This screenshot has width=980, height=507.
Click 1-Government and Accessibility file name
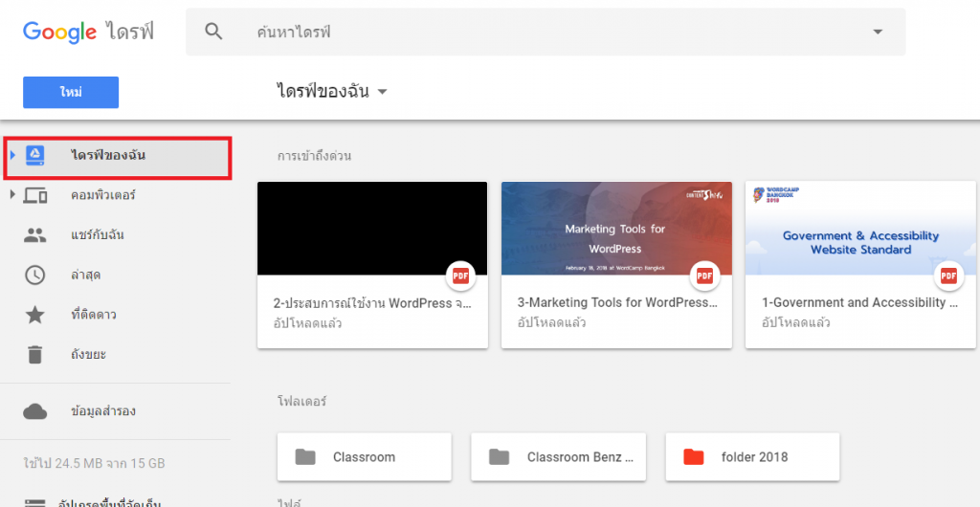860,303
